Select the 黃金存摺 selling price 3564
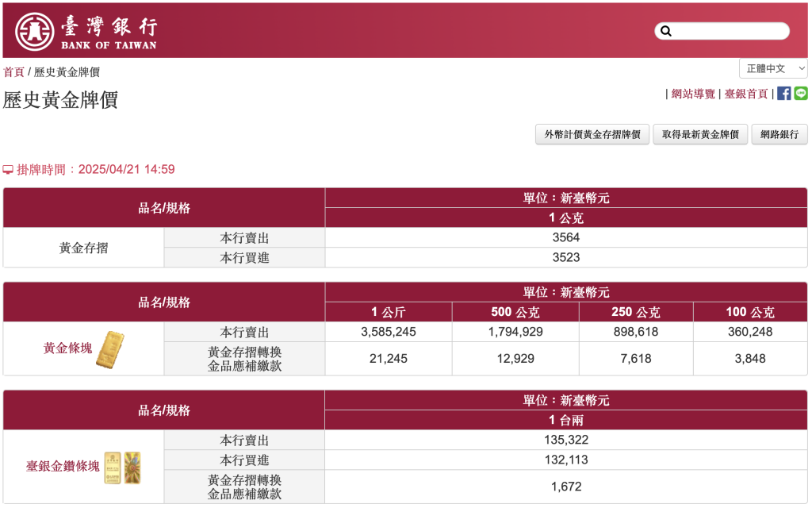Viewport: 812px width, 508px height. [x=566, y=237]
